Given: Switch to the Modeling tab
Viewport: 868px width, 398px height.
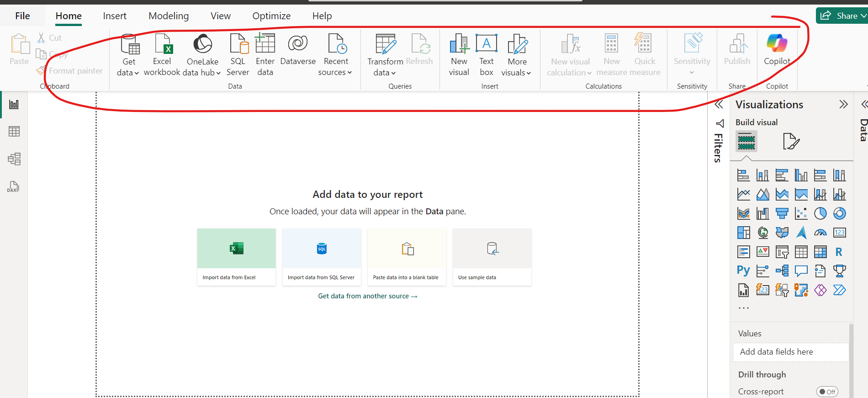Looking at the screenshot, I should click(x=169, y=16).
